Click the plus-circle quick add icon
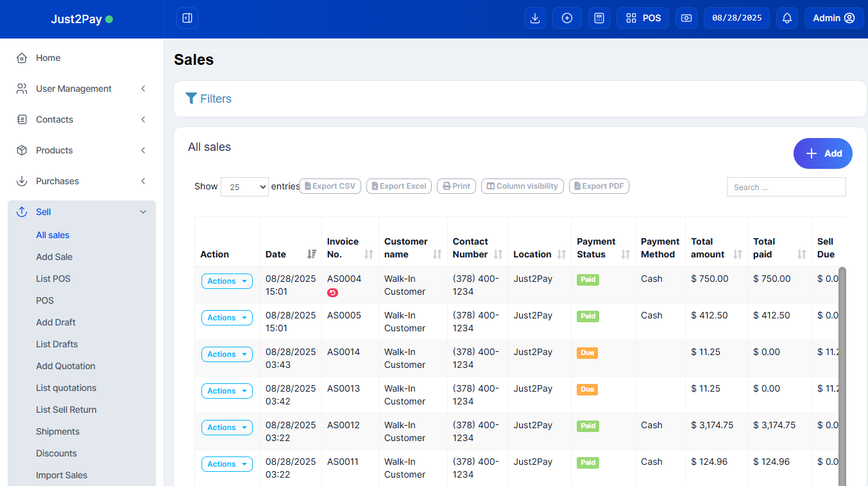 click(x=566, y=18)
